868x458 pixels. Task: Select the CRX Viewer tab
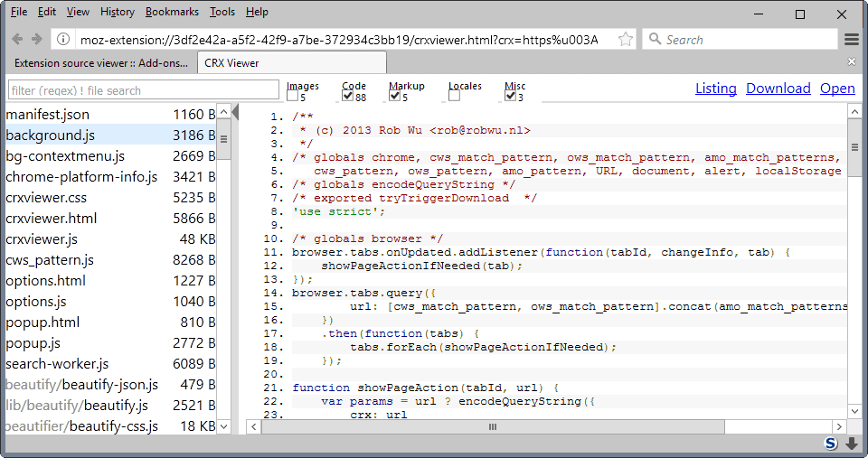292,63
